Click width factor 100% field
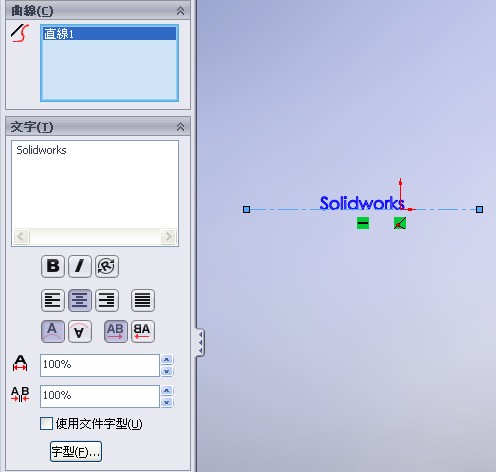The width and height of the screenshot is (496, 472). [x=100, y=365]
